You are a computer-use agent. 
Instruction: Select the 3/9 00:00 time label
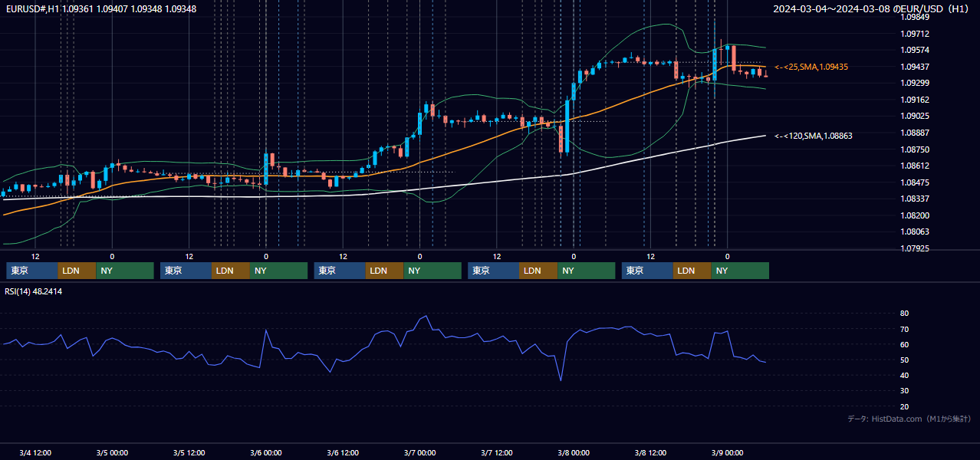coord(727,453)
